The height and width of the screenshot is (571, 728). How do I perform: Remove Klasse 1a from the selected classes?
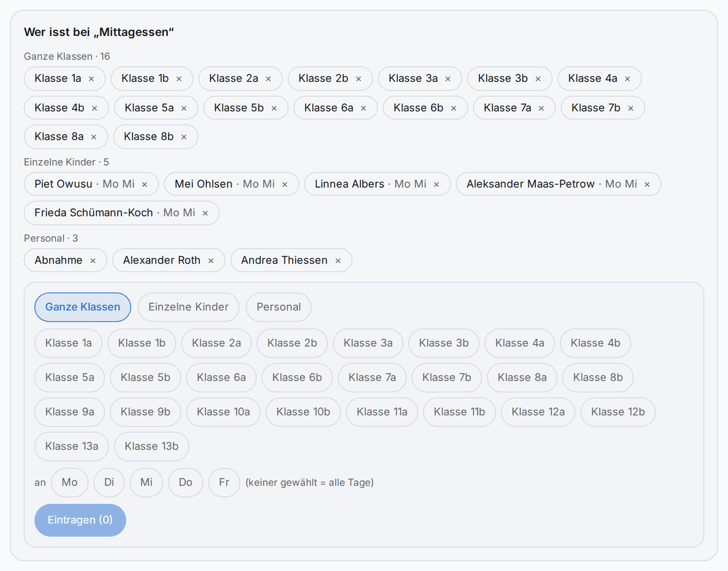tap(91, 79)
